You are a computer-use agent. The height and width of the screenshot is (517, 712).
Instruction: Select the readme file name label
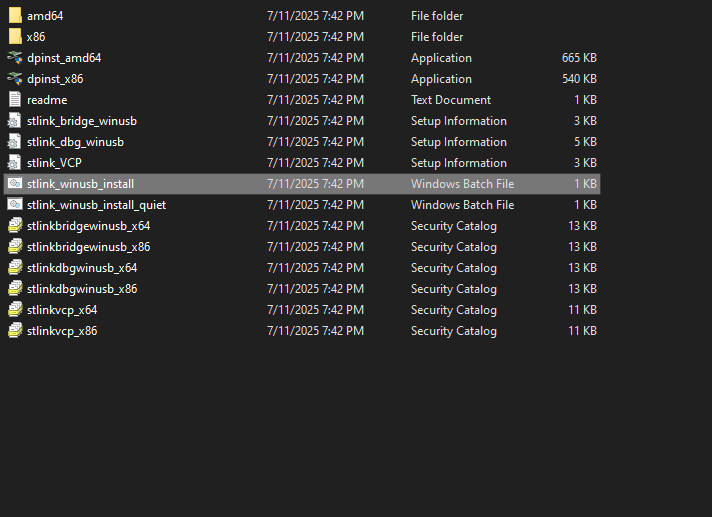click(x=48, y=100)
